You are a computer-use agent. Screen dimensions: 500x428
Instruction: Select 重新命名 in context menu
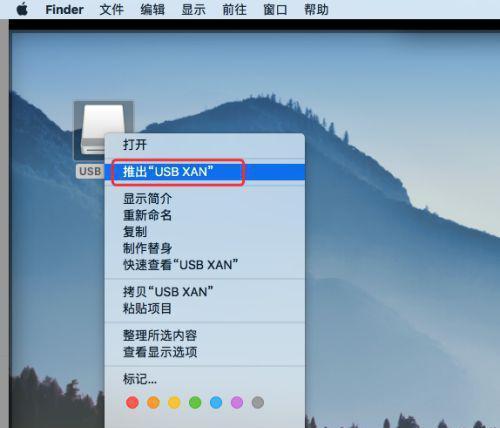point(205,215)
